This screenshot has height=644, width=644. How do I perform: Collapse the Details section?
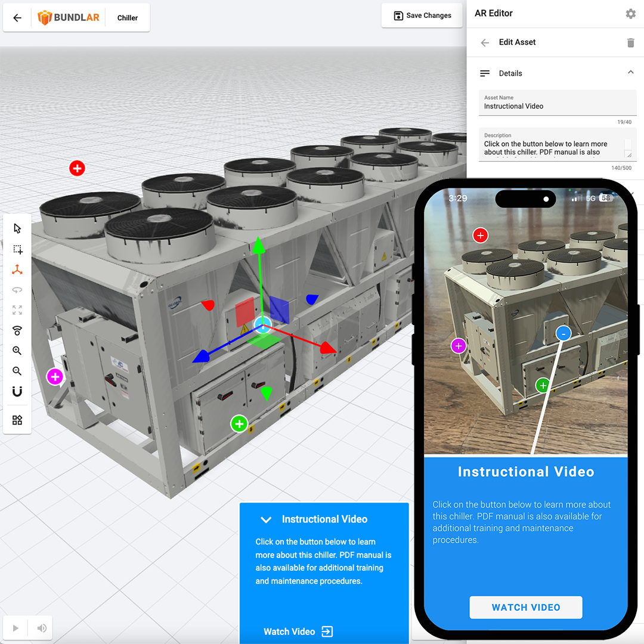630,72
